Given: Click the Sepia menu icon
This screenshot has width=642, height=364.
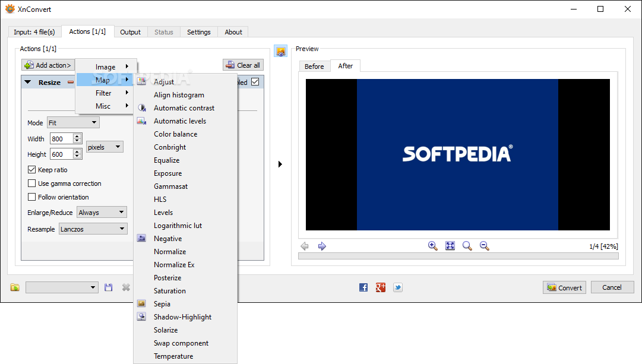Looking at the screenshot, I should coord(141,303).
